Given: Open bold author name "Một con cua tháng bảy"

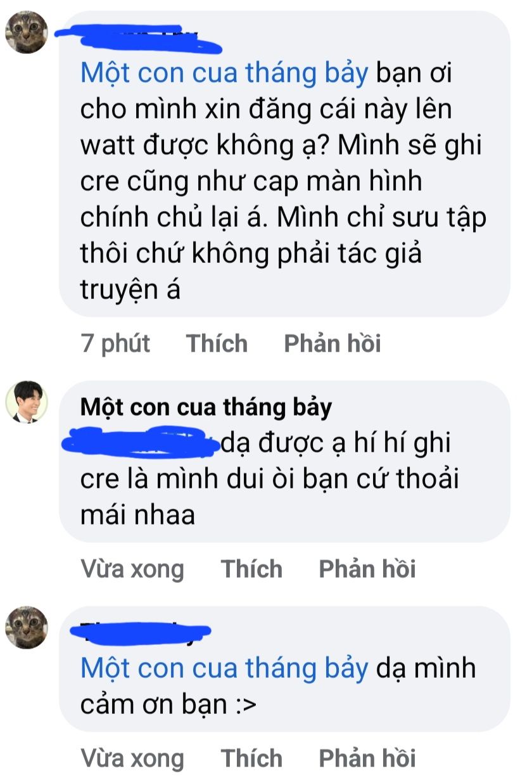Looking at the screenshot, I should point(206,407).
